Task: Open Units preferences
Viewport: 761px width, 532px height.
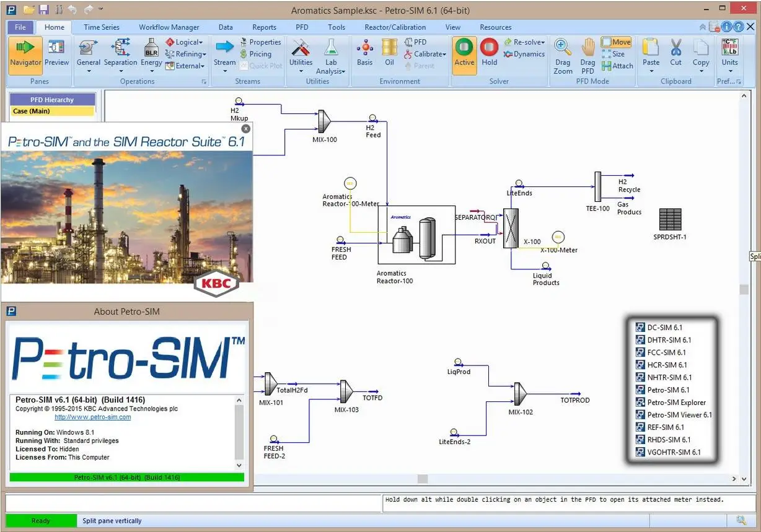Action: coord(729,55)
